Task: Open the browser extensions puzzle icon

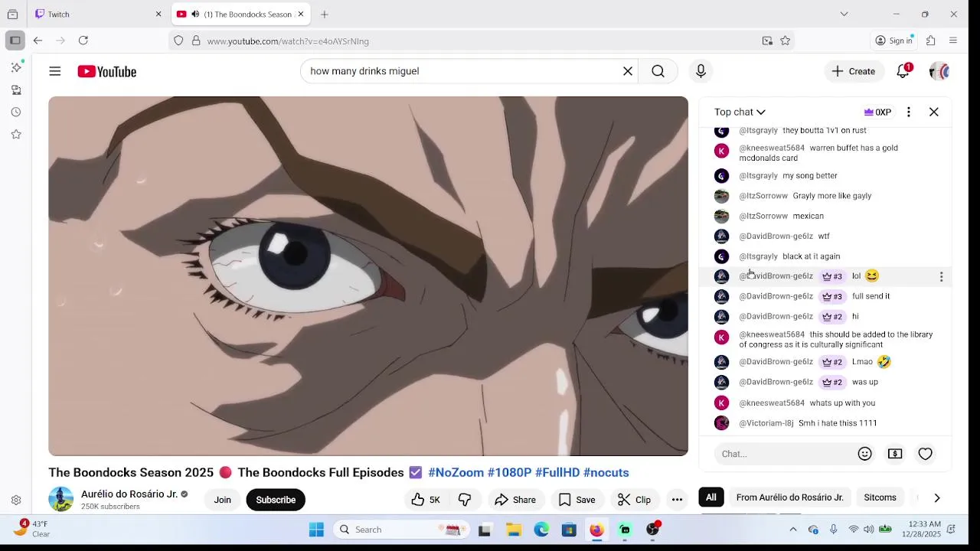Action: [931, 41]
